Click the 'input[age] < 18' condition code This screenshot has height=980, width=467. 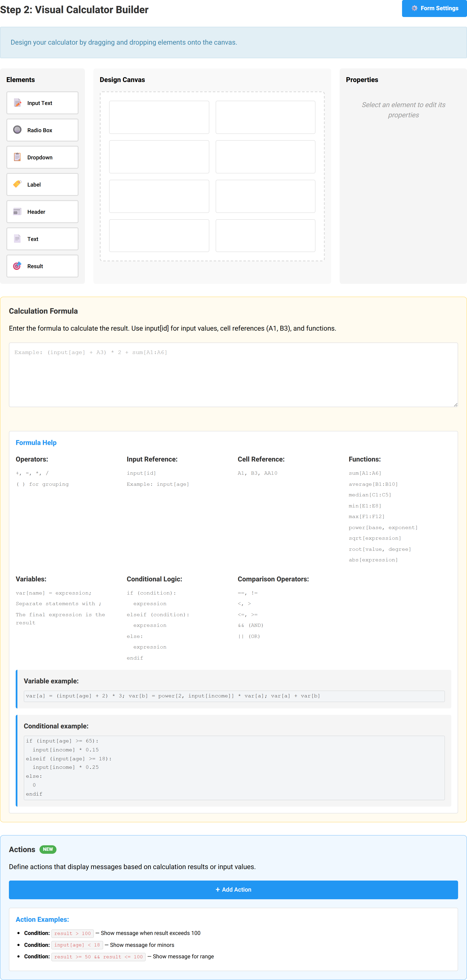coord(77,945)
